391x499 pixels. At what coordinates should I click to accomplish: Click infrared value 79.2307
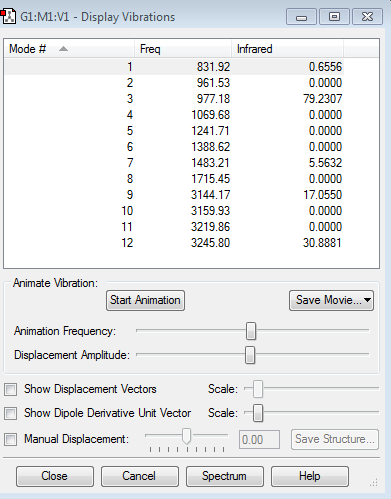click(x=322, y=99)
